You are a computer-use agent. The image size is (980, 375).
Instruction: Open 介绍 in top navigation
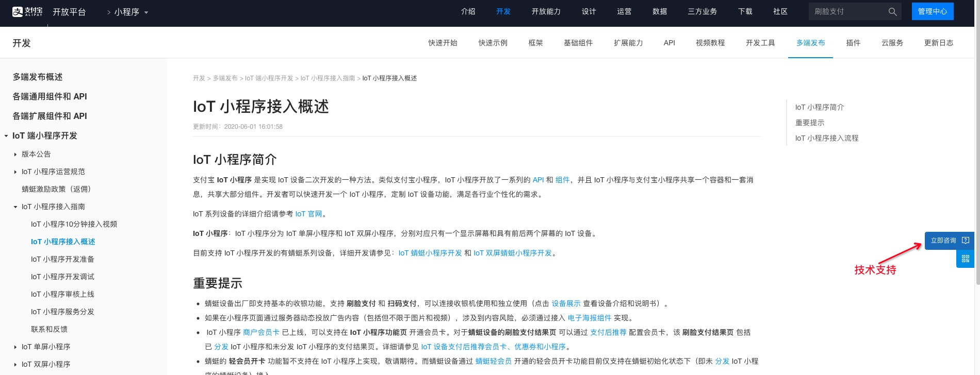point(468,11)
